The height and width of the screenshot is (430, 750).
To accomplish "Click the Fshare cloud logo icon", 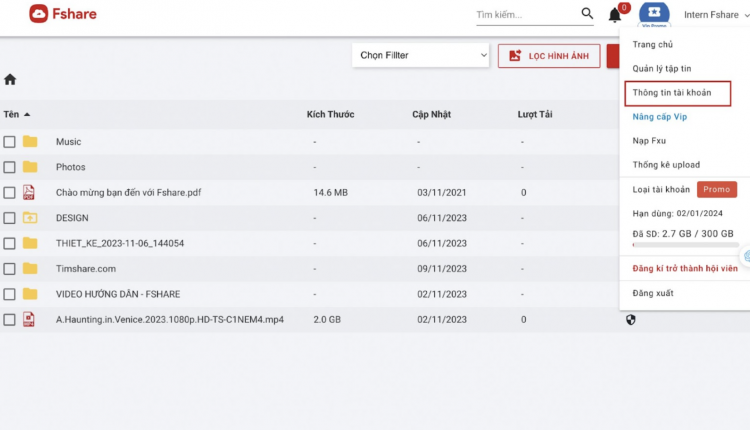I will coord(38,14).
